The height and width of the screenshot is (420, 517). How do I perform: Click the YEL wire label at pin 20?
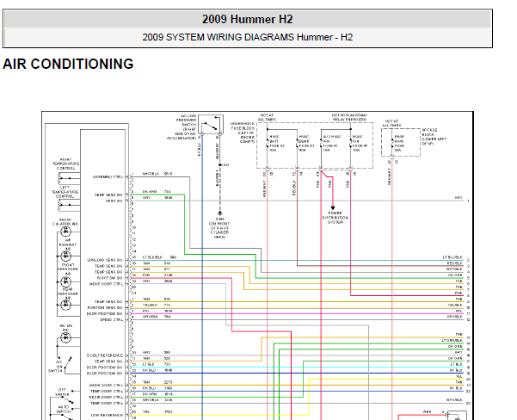146,411
